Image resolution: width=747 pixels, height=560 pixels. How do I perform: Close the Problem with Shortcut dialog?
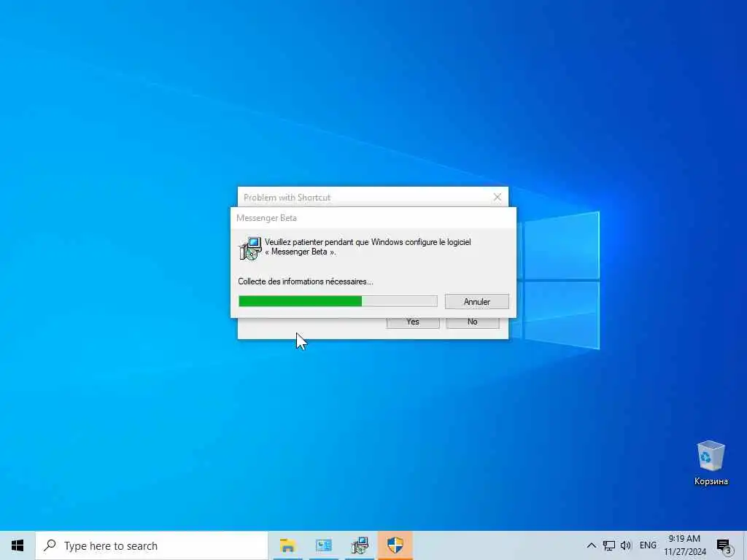click(x=498, y=197)
